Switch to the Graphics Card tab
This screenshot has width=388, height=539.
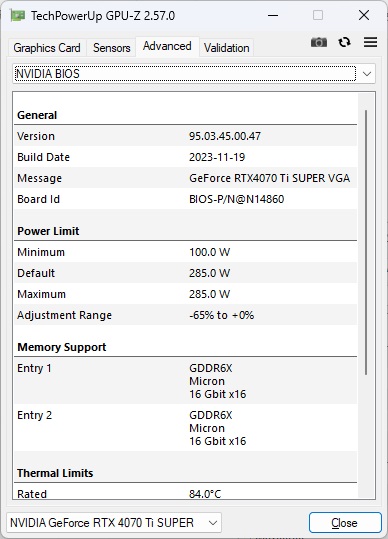(x=47, y=48)
